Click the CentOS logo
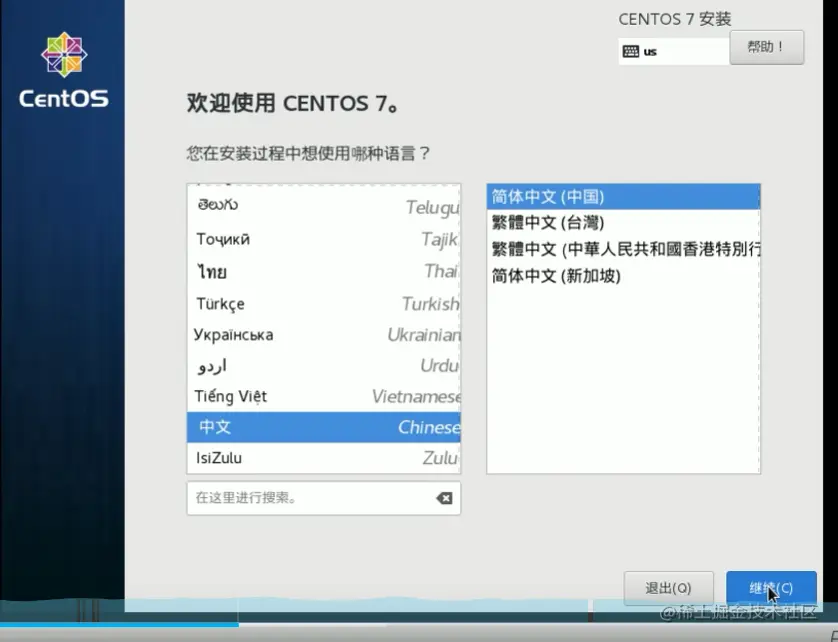The width and height of the screenshot is (838, 642). pos(64,70)
